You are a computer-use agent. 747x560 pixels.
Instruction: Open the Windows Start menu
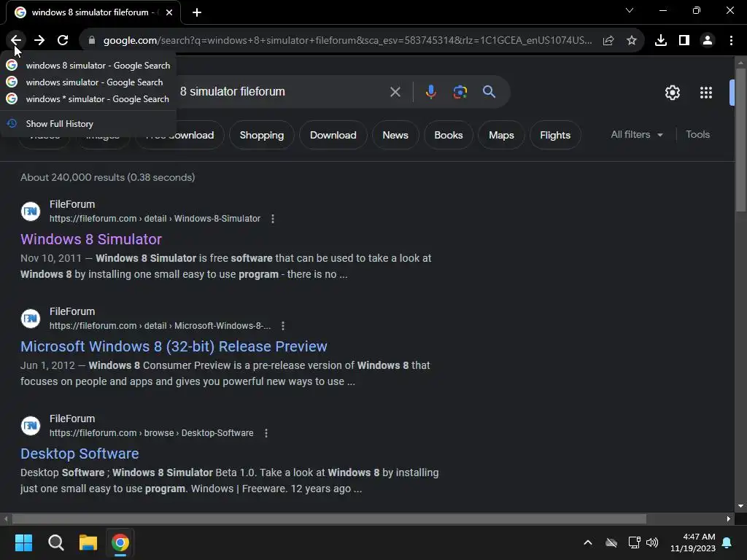pyautogui.click(x=23, y=542)
